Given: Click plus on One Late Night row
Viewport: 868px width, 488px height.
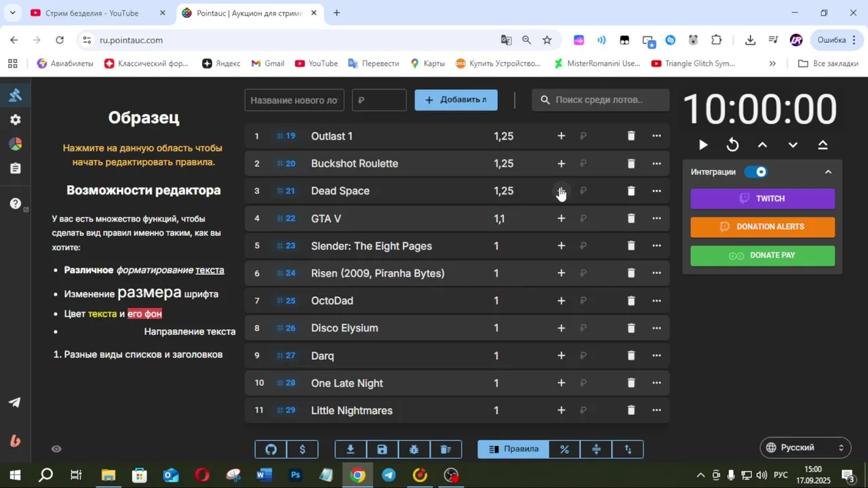Looking at the screenshot, I should 561,383.
